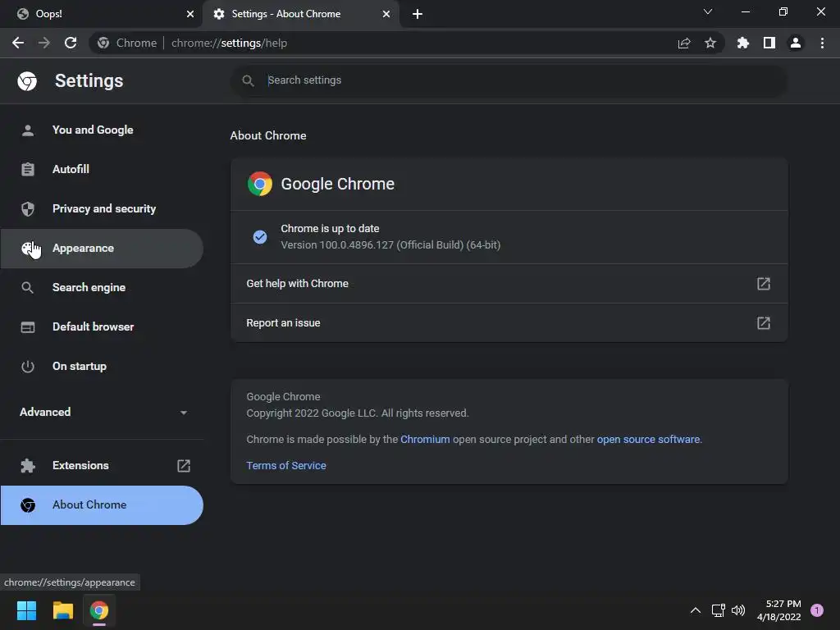Open the clock showing 5:27 PM
Screen dimensions: 840x630
[x=779, y=610]
